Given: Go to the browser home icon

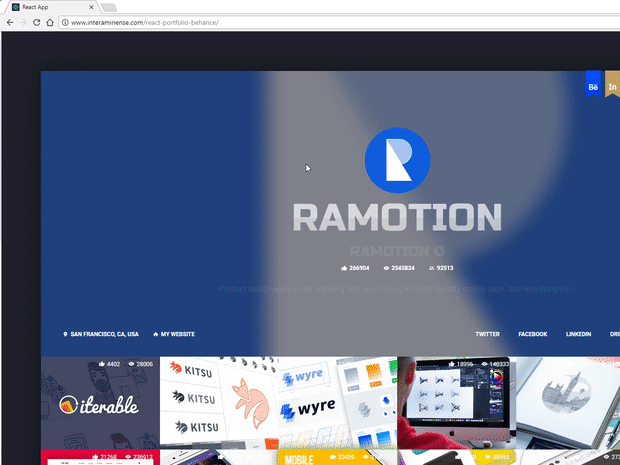Looking at the screenshot, I should point(50,23).
